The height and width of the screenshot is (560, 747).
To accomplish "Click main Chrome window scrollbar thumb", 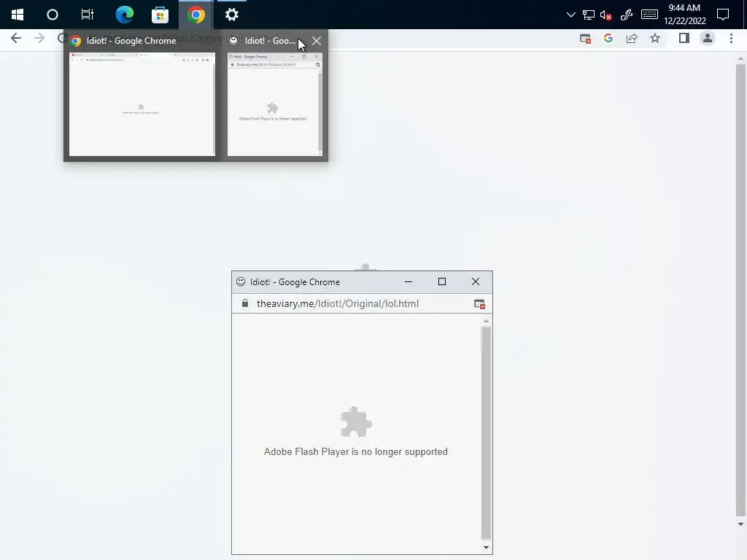I will click(740, 290).
